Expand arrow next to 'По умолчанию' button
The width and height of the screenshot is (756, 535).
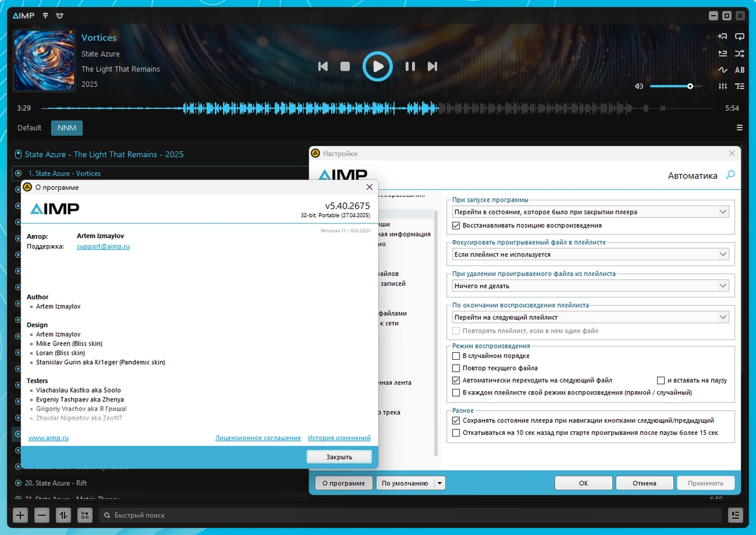440,483
